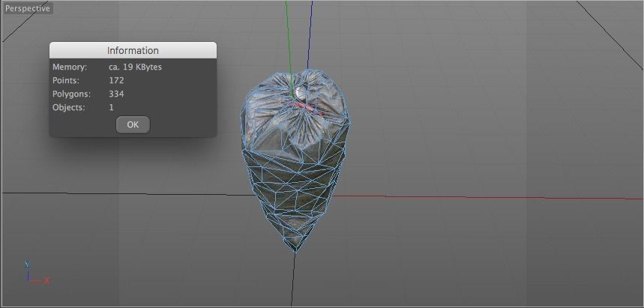Click OK in the Information dialog

coord(133,124)
